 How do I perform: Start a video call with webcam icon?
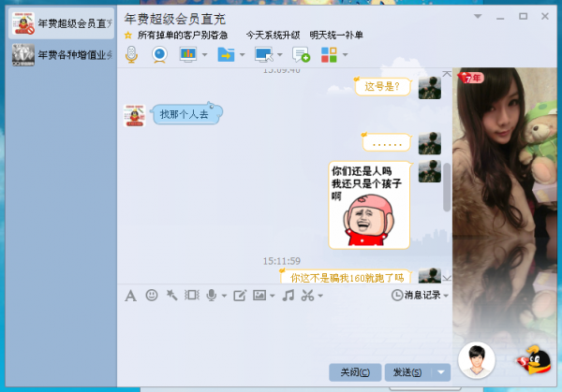click(159, 55)
